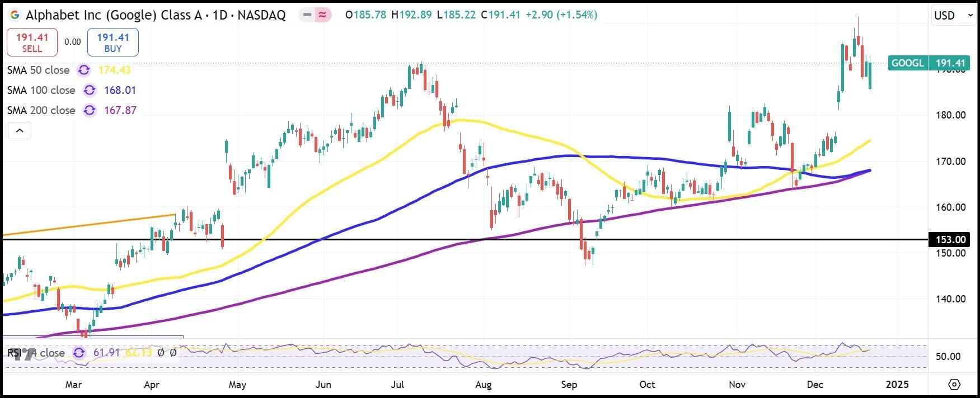Click the 153.00 horizontal line price label
The width and height of the screenshot is (980, 398).
[x=950, y=240]
